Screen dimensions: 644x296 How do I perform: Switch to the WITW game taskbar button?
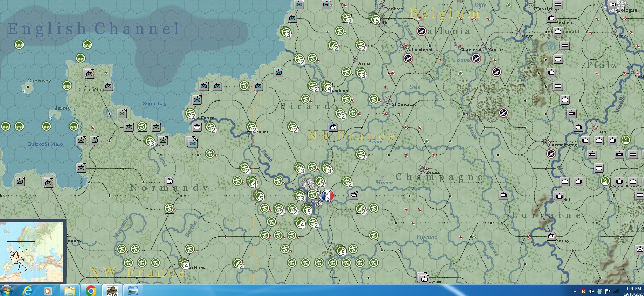[112, 291]
